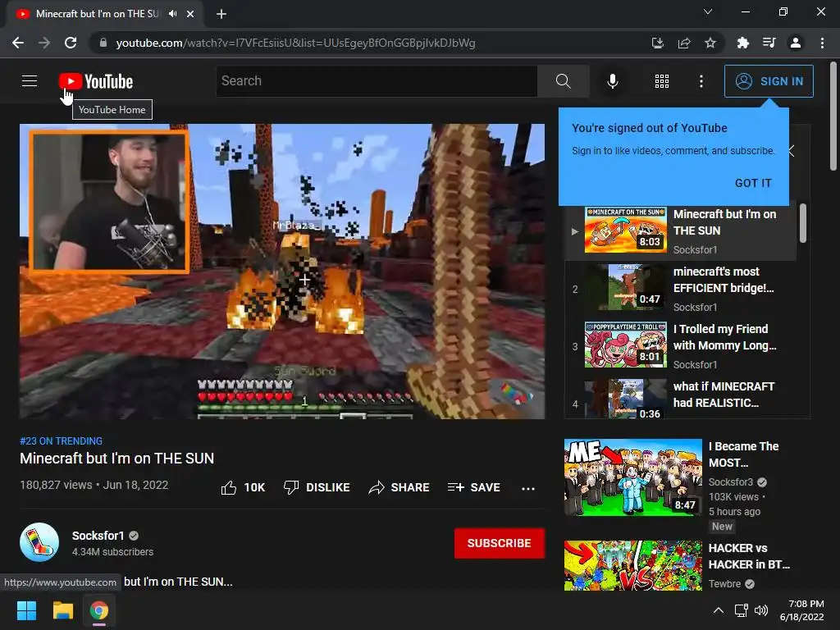Image resolution: width=840 pixels, height=630 pixels.
Task: Bookmark this tab with the star icon
Action: 710,43
